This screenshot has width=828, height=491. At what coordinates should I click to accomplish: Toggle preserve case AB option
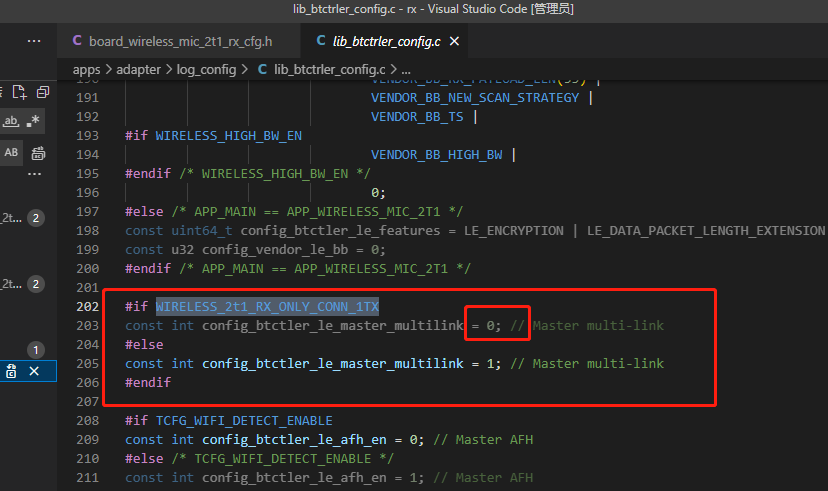[11, 153]
